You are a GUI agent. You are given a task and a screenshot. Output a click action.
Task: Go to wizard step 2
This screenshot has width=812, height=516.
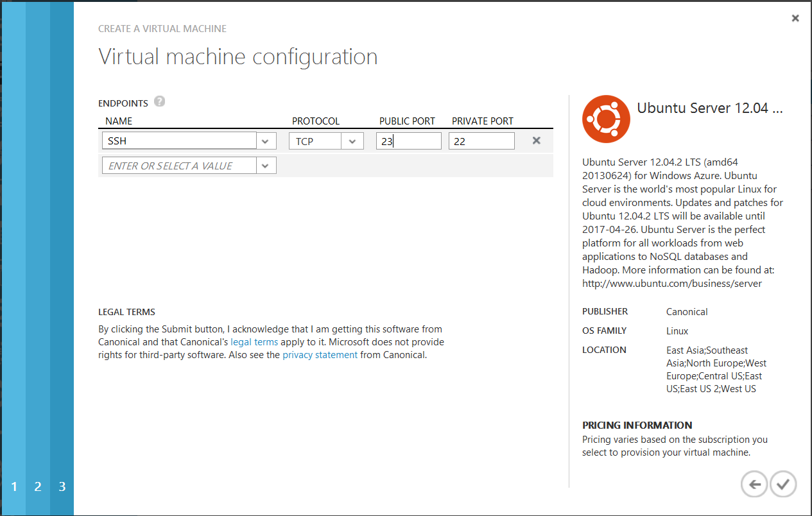[x=38, y=486]
